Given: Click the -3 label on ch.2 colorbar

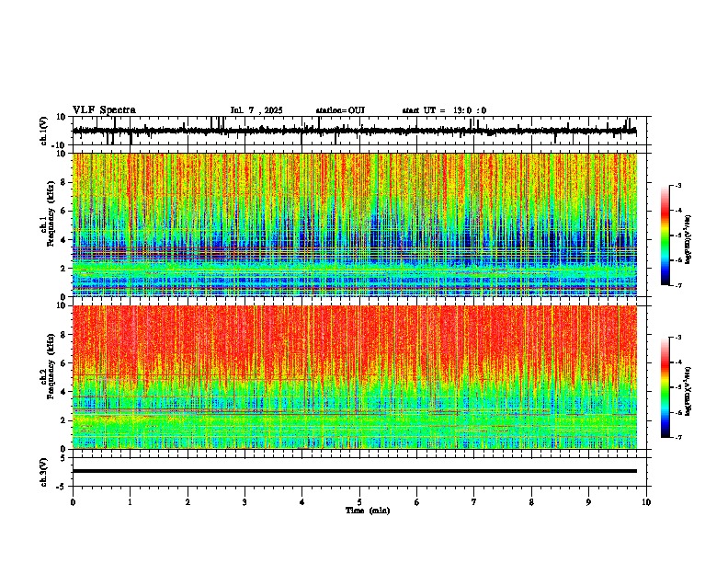Looking at the screenshot, I should (x=678, y=338).
